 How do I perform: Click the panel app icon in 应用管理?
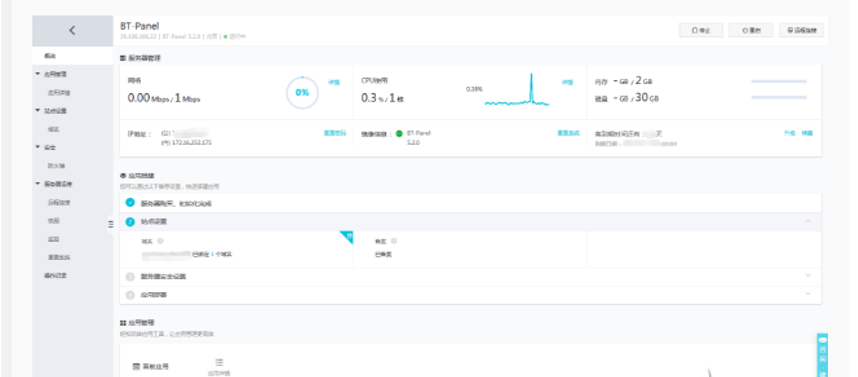coord(137,366)
